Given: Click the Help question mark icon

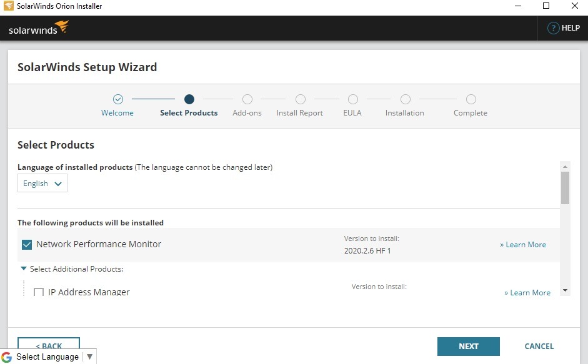Looking at the screenshot, I should pos(553,28).
